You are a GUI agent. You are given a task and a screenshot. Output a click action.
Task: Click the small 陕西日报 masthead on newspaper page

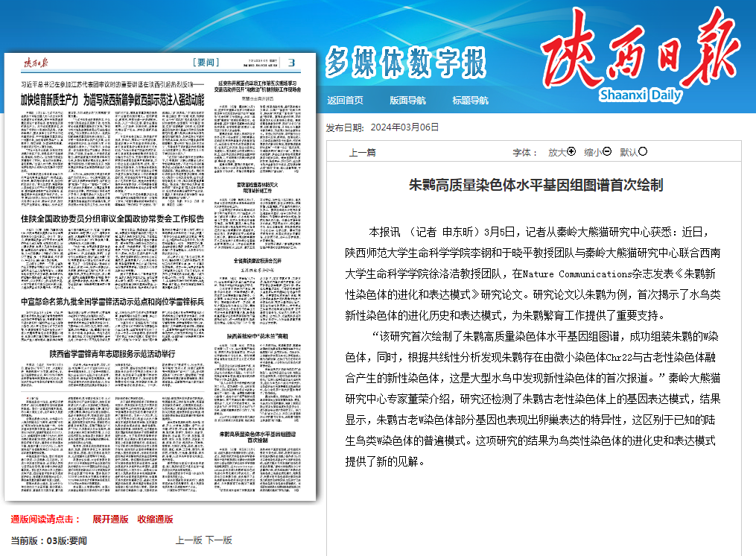tap(36, 63)
